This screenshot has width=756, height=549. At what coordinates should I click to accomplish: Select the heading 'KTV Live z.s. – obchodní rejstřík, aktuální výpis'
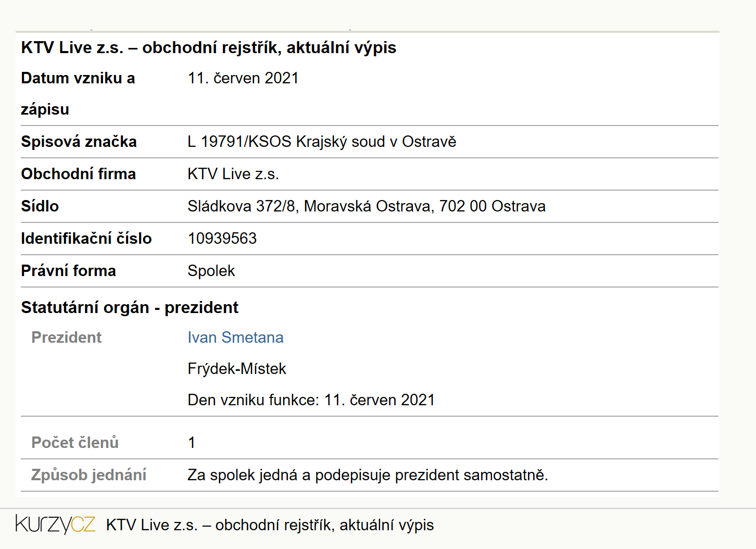click(208, 47)
